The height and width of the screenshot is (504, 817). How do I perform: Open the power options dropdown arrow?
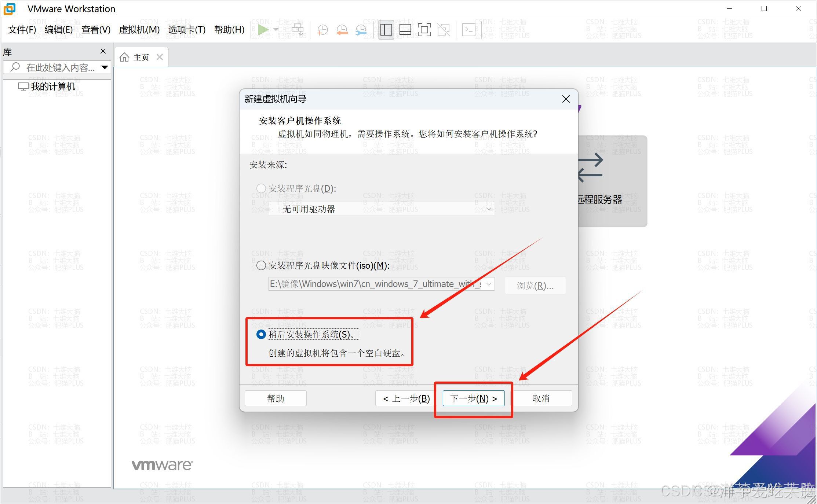[276, 30]
